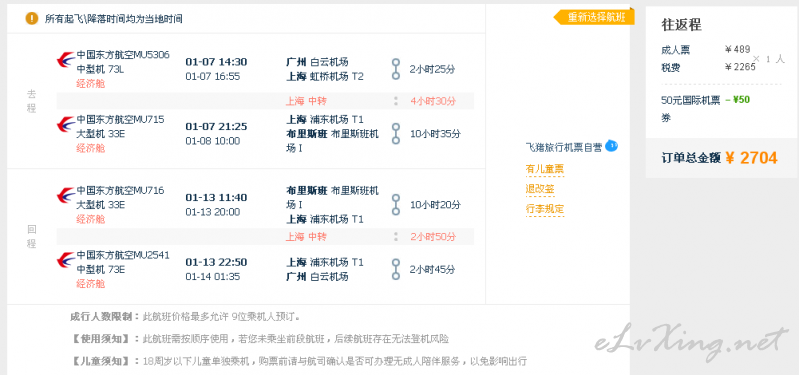The image size is (799, 375).
Task: Click the 飞猪旅行机票自营 seller label
Action: click(564, 148)
